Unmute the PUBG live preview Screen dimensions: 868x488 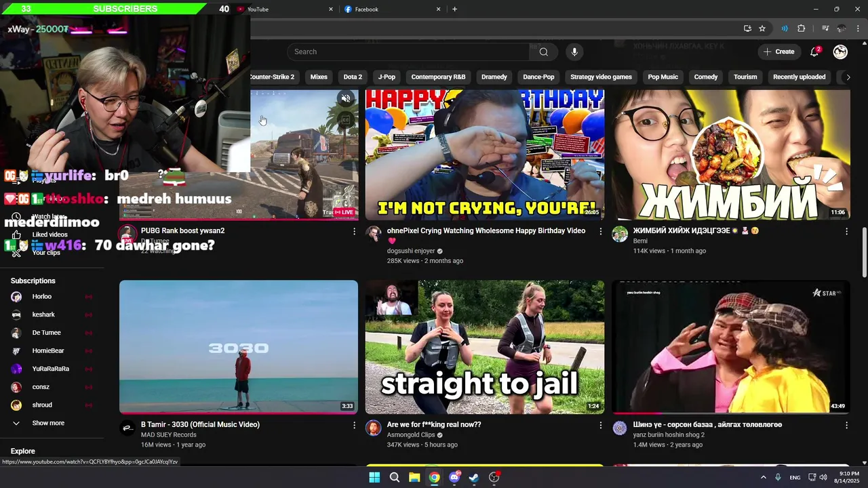click(346, 99)
